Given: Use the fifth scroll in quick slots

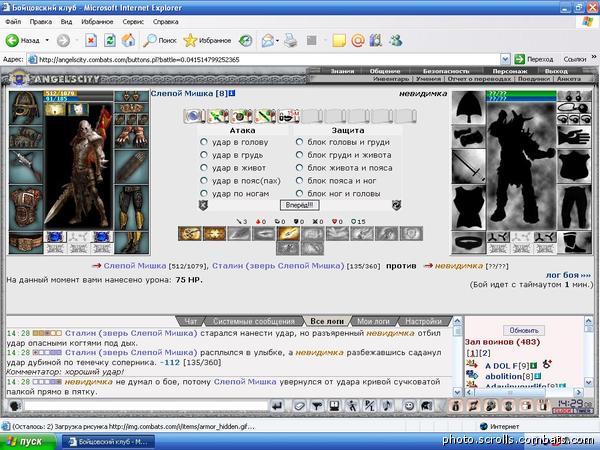Looking at the screenshot, I should [289, 116].
